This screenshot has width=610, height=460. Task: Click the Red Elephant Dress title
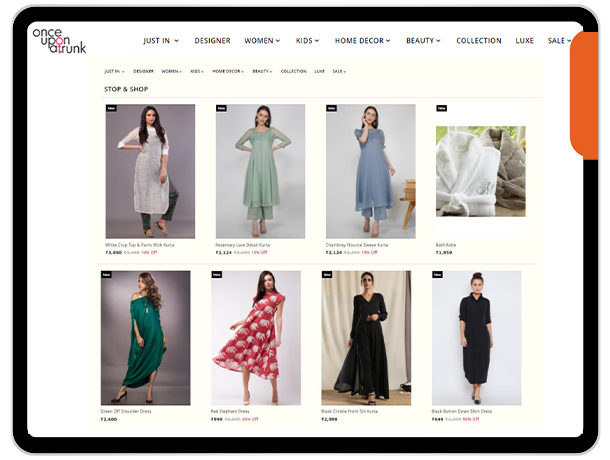click(230, 411)
